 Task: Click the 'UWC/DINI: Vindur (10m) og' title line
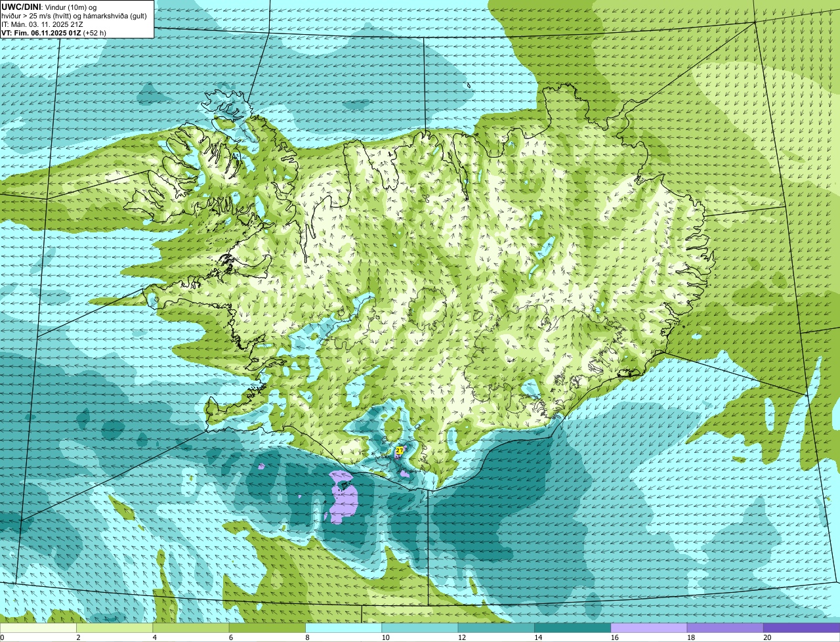(49, 7)
